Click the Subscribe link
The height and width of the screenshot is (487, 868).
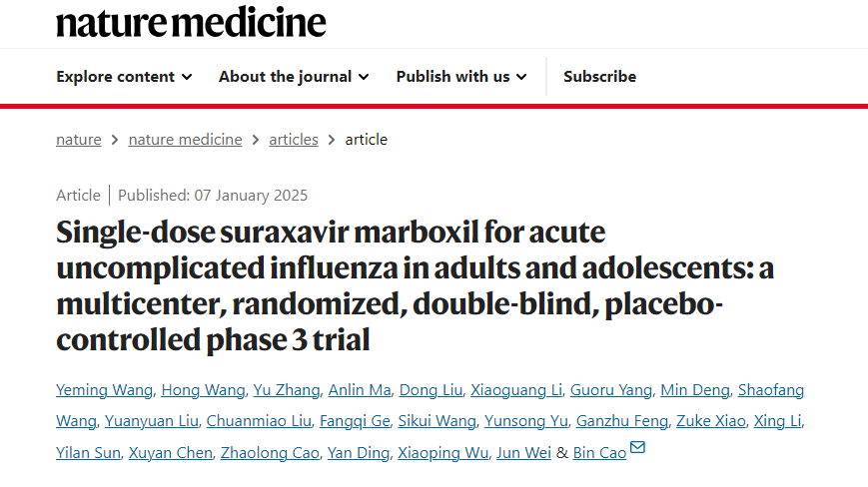[x=599, y=76]
